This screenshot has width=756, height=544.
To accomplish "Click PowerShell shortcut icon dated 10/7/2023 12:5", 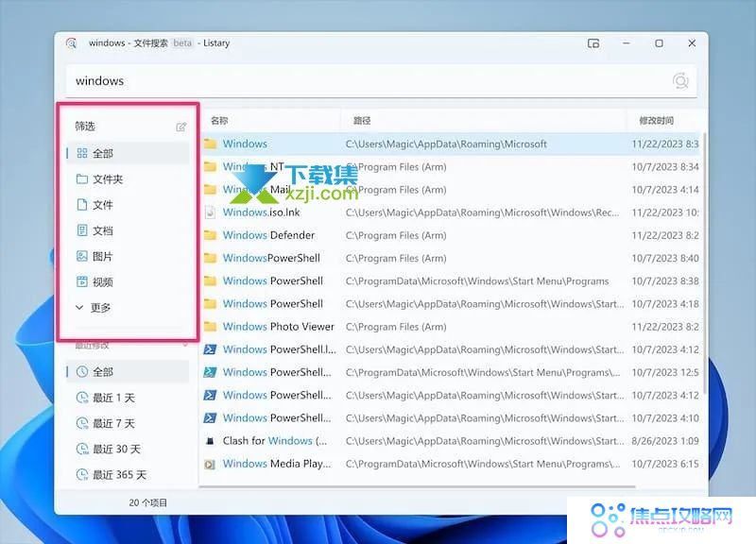I will pos(210,372).
